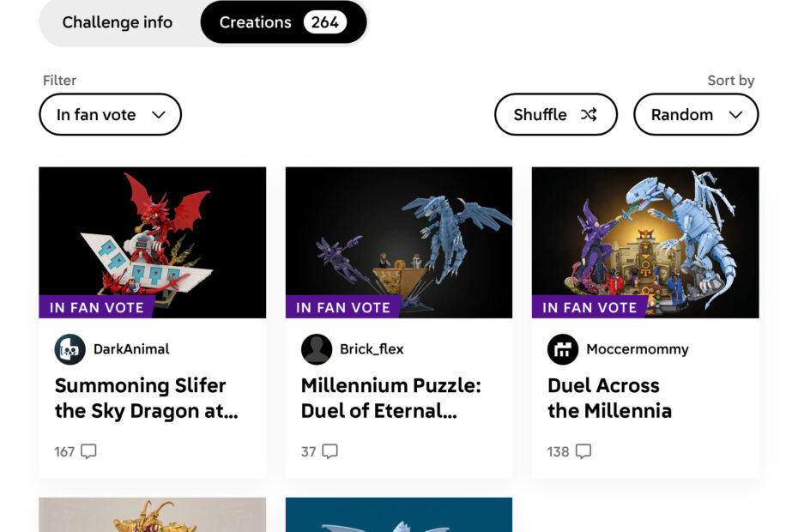Image resolution: width=798 pixels, height=532 pixels.
Task: Click the shuffle arrows icon
Action: [x=589, y=115]
